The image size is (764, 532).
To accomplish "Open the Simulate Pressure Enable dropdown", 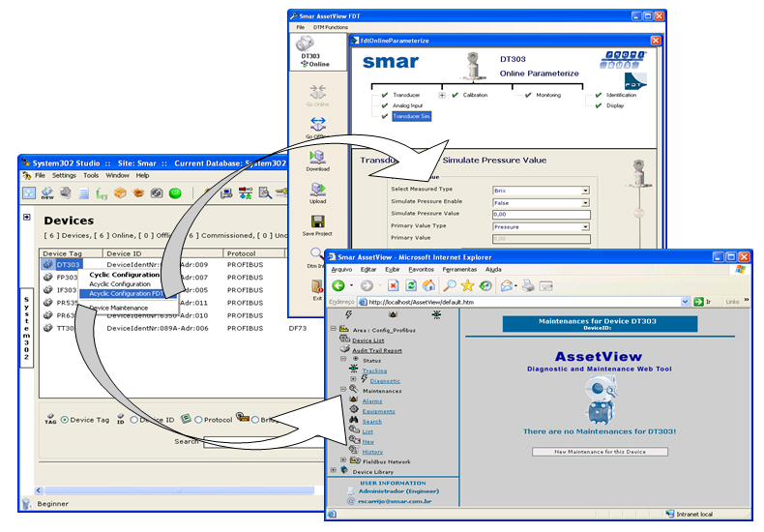I will [x=585, y=203].
